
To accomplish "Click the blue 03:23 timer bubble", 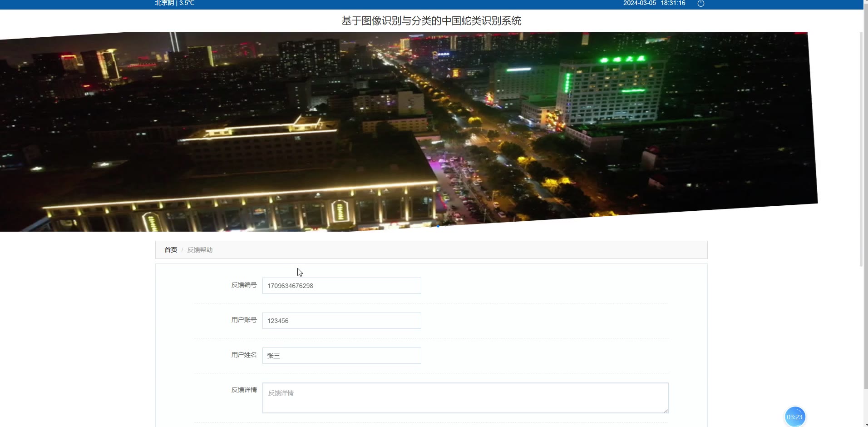I will coord(794,417).
